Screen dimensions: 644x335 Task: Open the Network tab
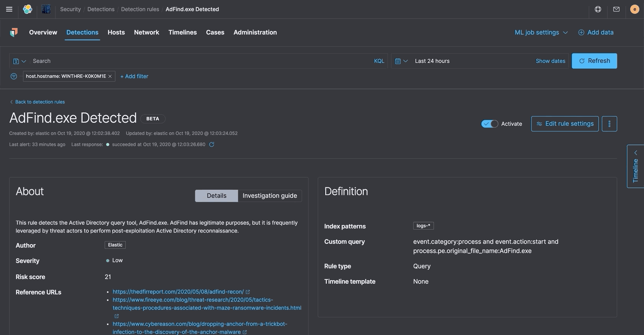[146, 33]
